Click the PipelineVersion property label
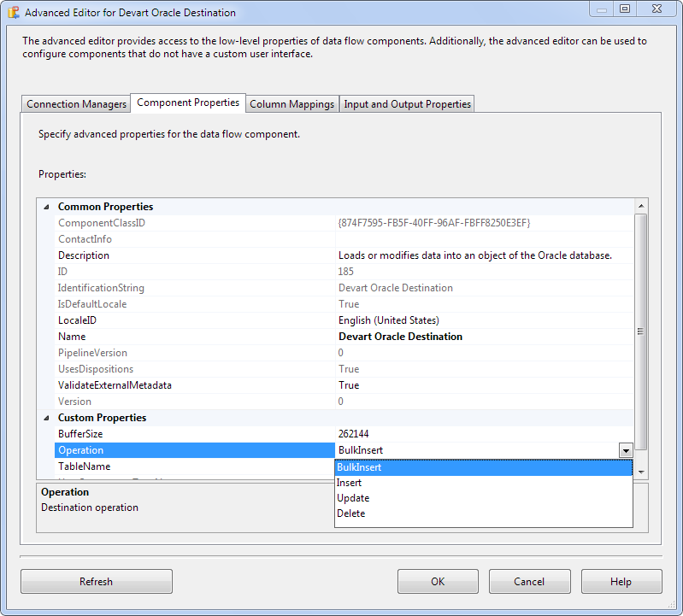The image size is (683, 616). pyautogui.click(x=93, y=353)
